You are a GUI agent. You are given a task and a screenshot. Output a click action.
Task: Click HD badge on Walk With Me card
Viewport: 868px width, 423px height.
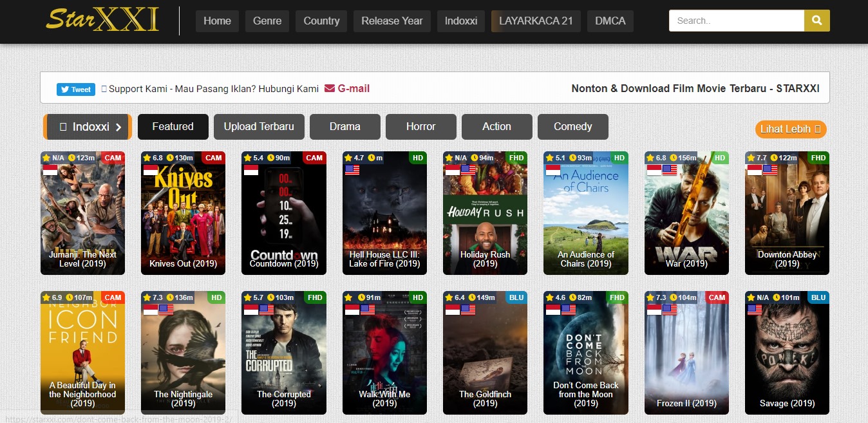[x=417, y=297]
